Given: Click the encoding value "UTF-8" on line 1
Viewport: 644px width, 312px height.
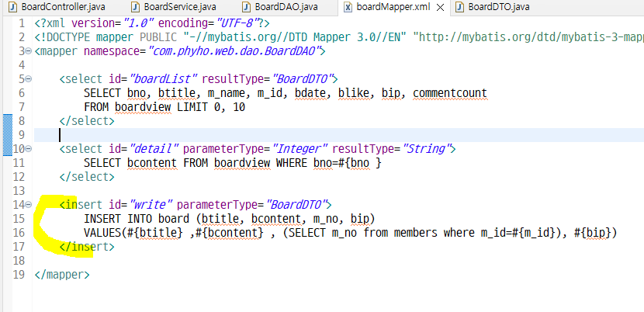Looking at the screenshot, I should (x=236, y=23).
